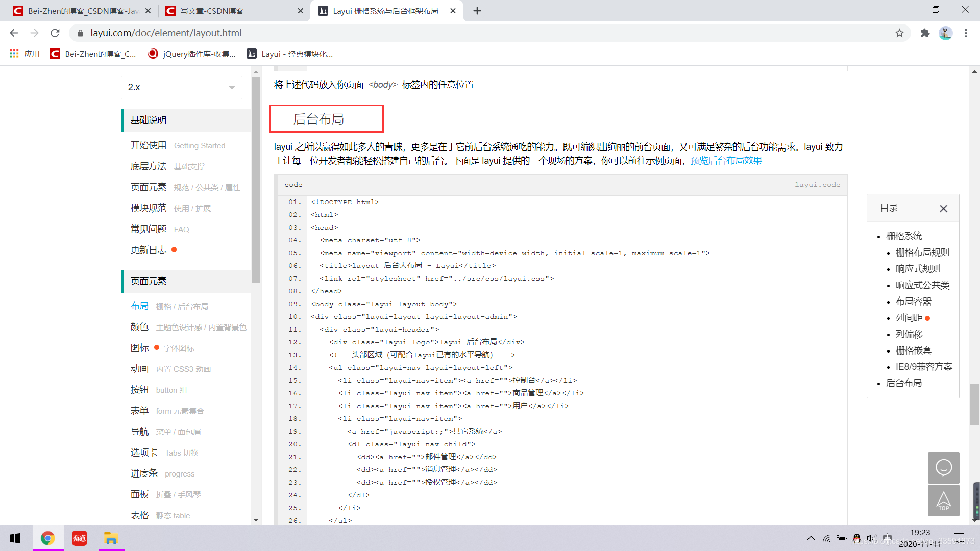The height and width of the screenshot is (551, 980).
Task: Open 进度条 progress sidebar item
Action: coord(162,473)
